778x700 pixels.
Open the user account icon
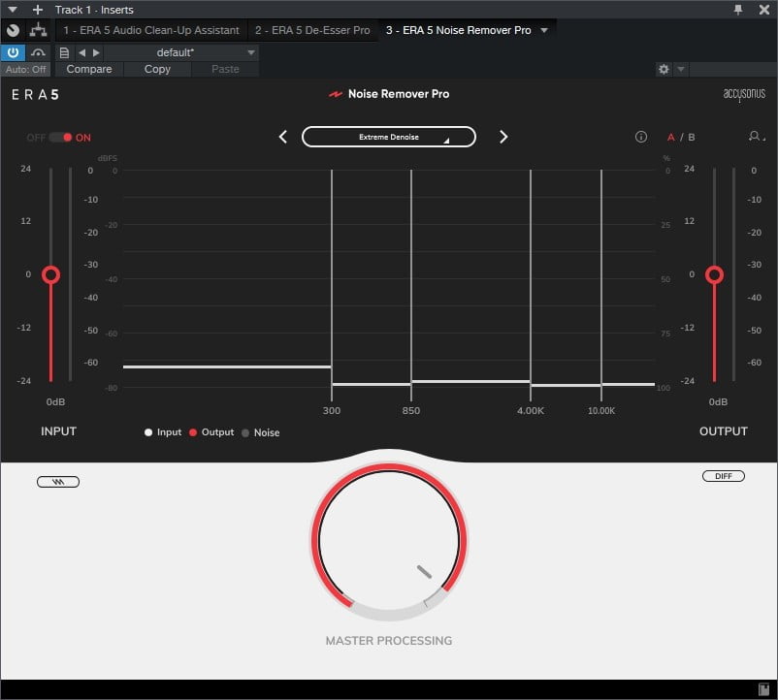pyautogui.click(x=756, y=137)
